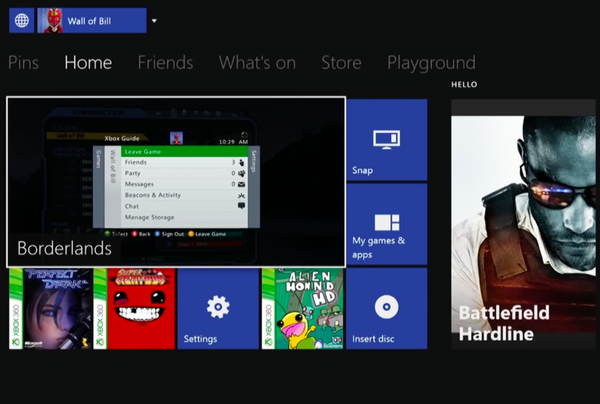Open the Playground tab
Screen dimensions: 600x404
coord(431,63)
